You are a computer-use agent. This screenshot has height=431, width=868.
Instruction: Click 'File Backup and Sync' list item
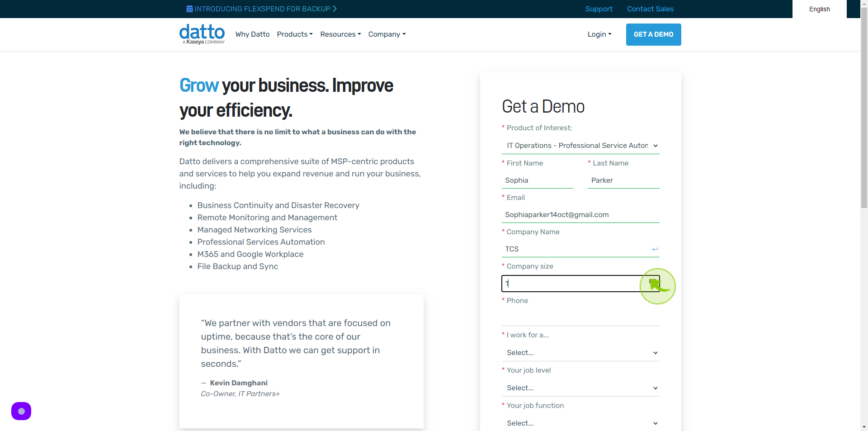point(238,266)
